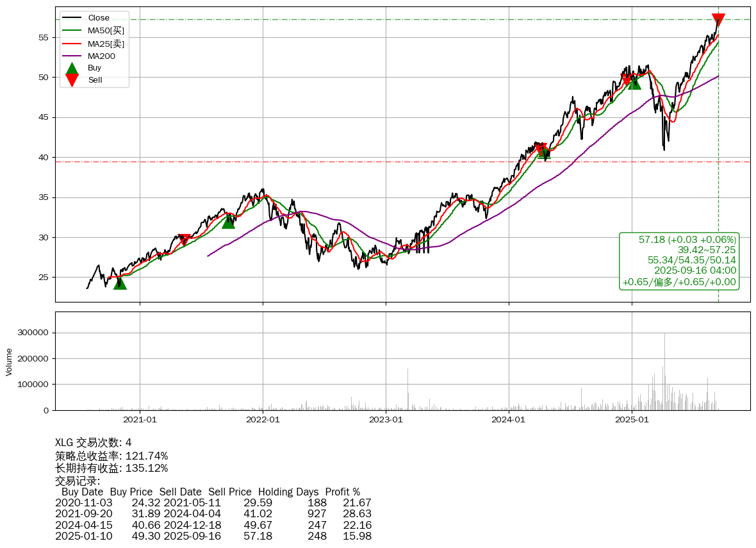756x548 pixels.
Task: Click the green buy marker near price 32
Action: point(228,222)
